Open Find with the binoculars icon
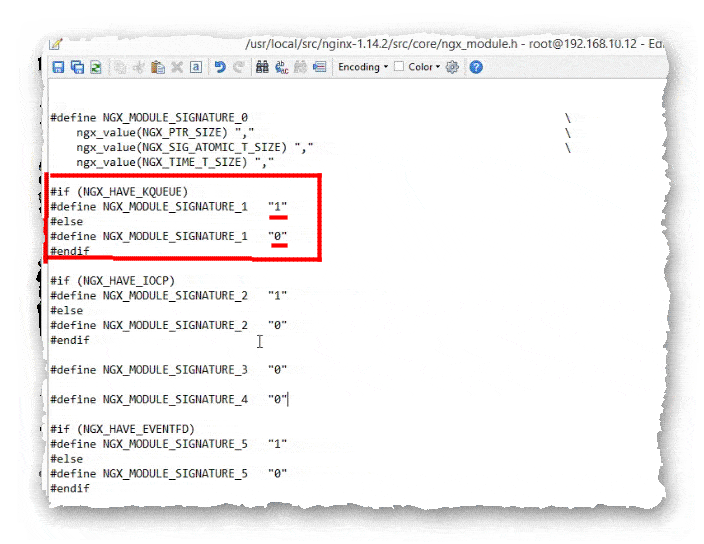Viewport: 704px width, 544px height. 262,67
